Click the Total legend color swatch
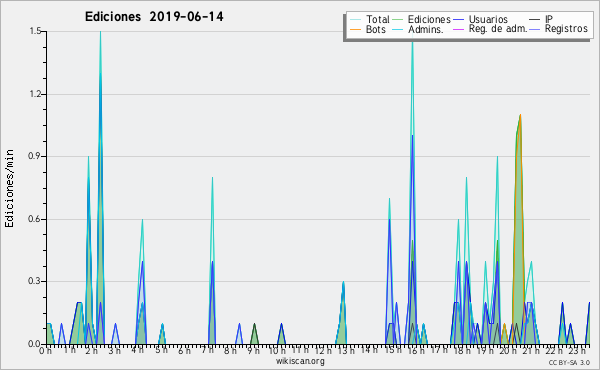Viewport: 600px width, 370px height. [x=356, y=20]
